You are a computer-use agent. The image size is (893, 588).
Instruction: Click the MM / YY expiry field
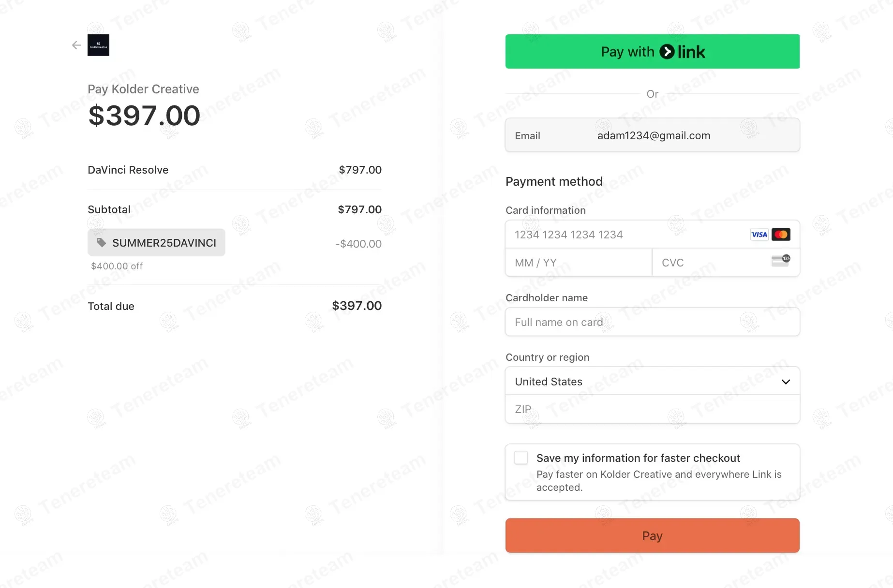pyautogui.click(x=578, y=263)
